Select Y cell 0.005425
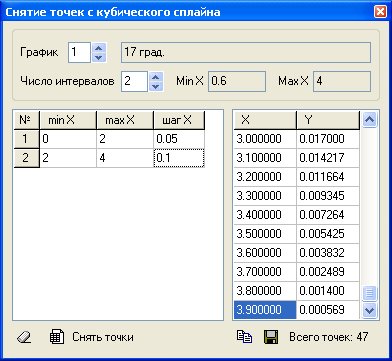 [328, 234]
